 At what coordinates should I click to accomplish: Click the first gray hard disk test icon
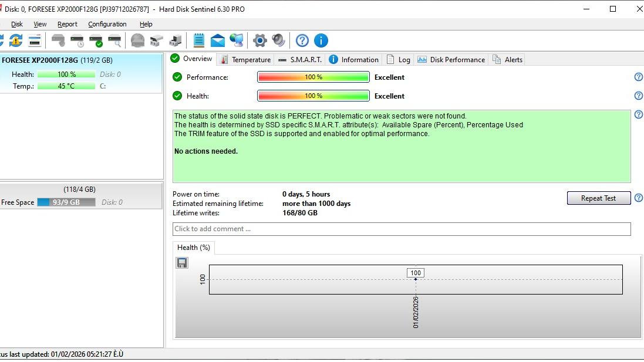click(x=58, y=40)
